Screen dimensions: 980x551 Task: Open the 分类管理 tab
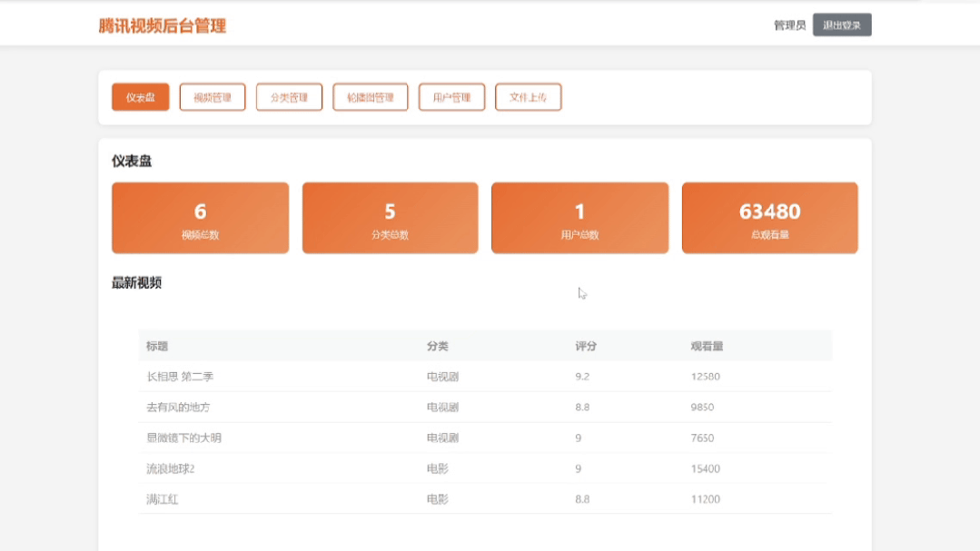[x=288, y=97]
